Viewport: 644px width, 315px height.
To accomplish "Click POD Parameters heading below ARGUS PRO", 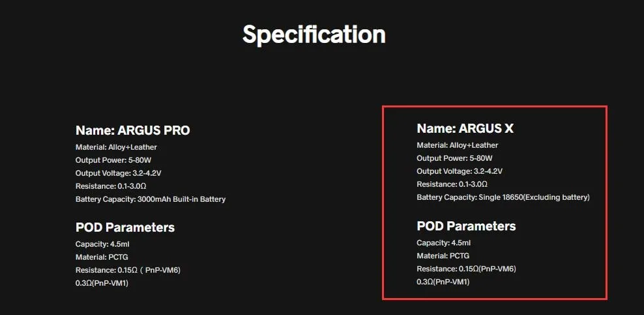I will pyautogui.click(x=125, y=228).
